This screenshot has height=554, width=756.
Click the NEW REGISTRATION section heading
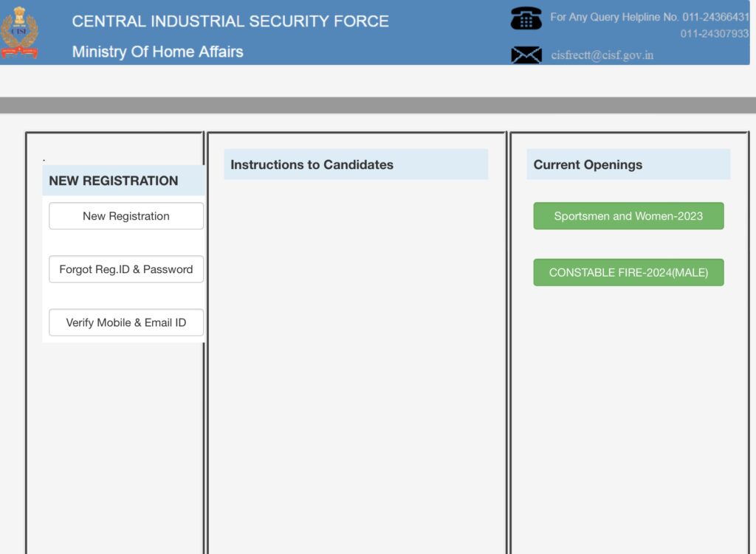coord(113,181)
